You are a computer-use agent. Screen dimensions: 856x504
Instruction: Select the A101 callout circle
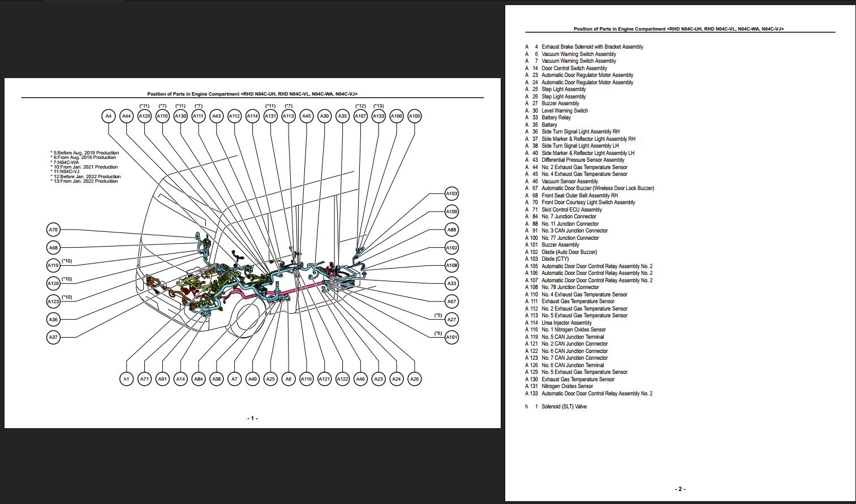450,336
